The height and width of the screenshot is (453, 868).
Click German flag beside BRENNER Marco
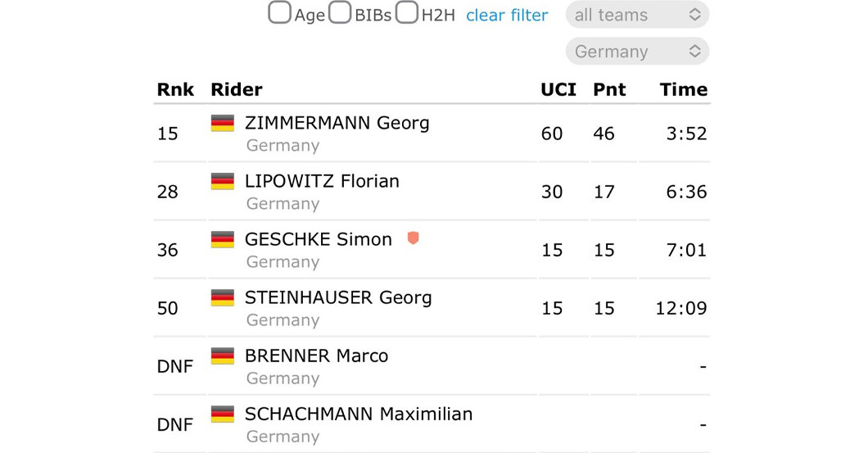(x=223, y=356)
